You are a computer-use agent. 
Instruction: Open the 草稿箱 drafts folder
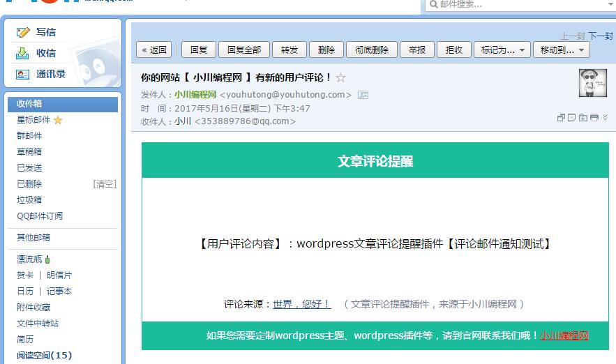click(29, 151)
